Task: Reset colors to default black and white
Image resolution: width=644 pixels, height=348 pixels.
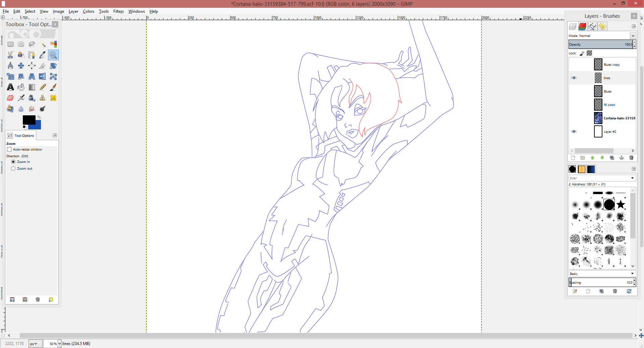Action: coord(24,127)
